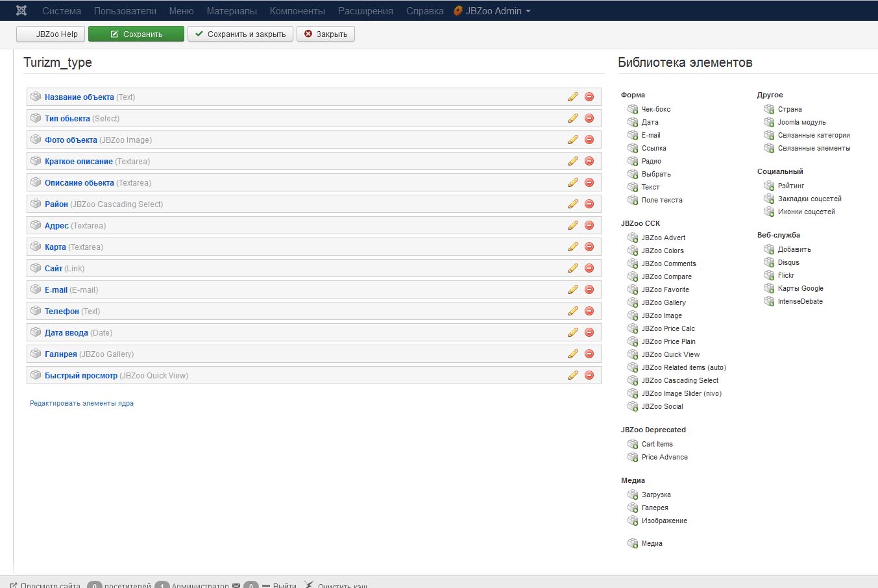878x588 pixels.
Task: Open the Расширения menu
Action: point(365,11)
